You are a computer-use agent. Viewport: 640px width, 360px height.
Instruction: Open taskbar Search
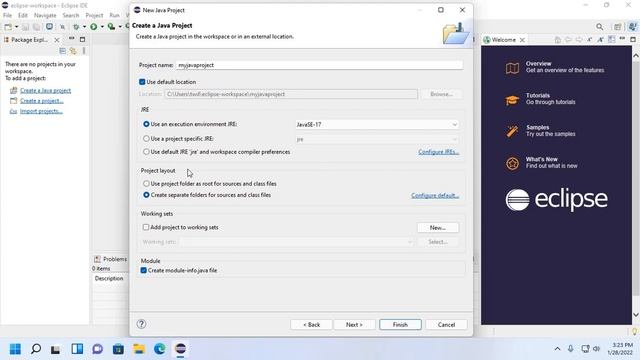36,349
